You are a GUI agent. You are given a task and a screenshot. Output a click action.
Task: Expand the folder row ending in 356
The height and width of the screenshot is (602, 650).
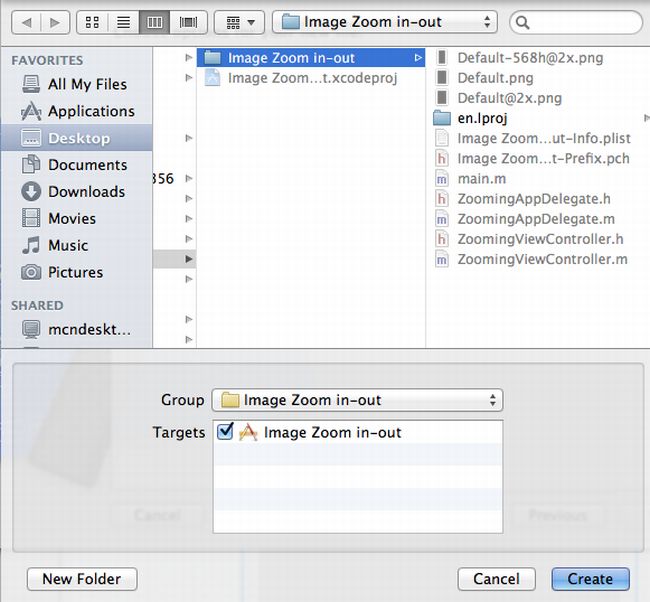click(189, 179)
